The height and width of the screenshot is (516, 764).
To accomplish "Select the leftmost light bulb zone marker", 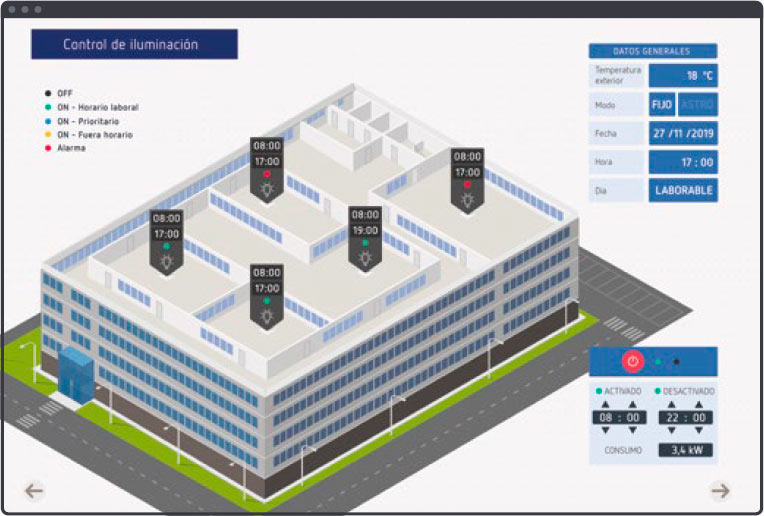I will (x=167, y=240).
